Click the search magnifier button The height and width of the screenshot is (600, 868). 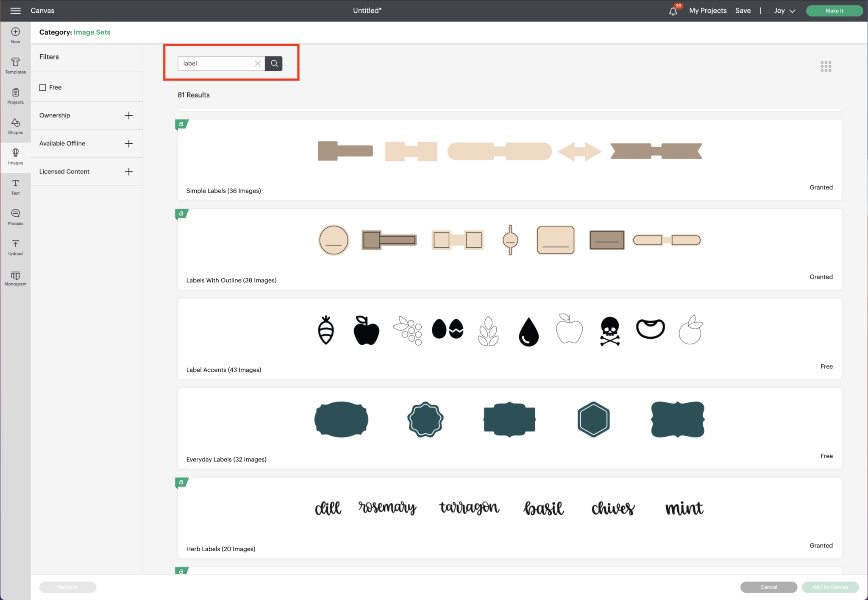[x=274, y=64]
